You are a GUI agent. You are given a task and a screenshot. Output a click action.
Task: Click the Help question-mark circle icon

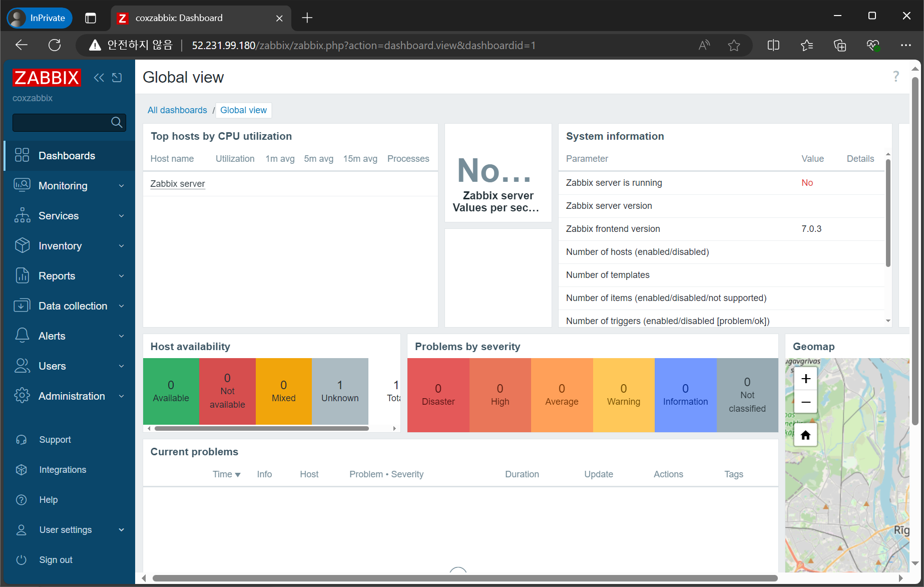22,500
